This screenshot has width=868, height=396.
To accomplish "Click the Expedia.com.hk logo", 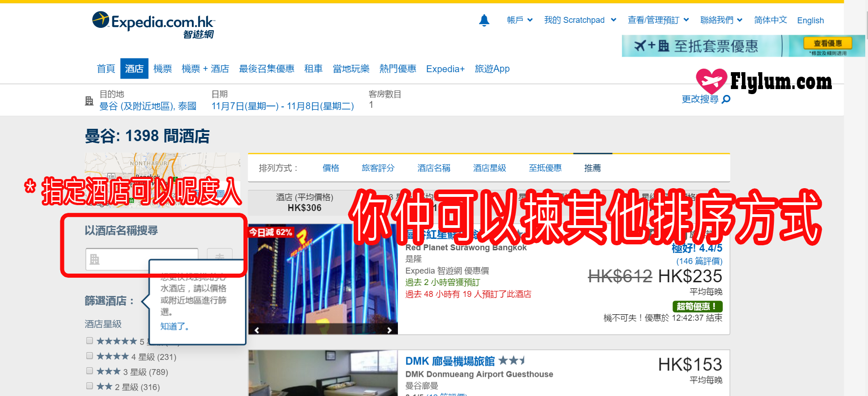I will [153, 25].
